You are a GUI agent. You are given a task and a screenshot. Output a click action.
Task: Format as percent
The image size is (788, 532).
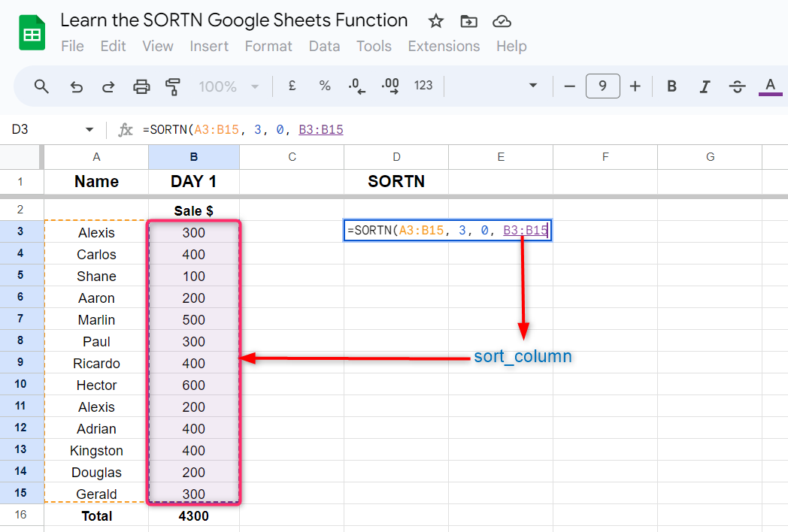pos(325,86)
